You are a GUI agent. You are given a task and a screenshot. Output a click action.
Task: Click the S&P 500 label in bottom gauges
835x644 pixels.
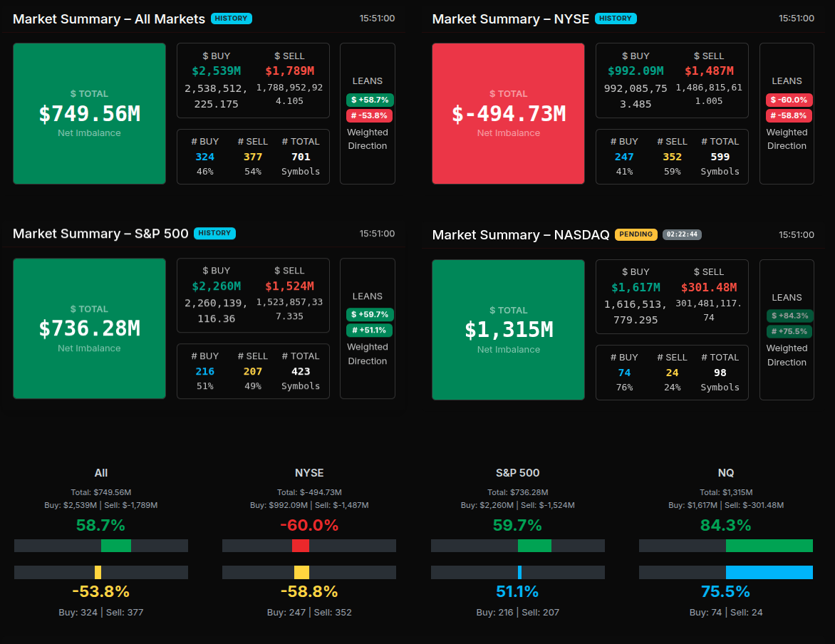pos(517,473)
